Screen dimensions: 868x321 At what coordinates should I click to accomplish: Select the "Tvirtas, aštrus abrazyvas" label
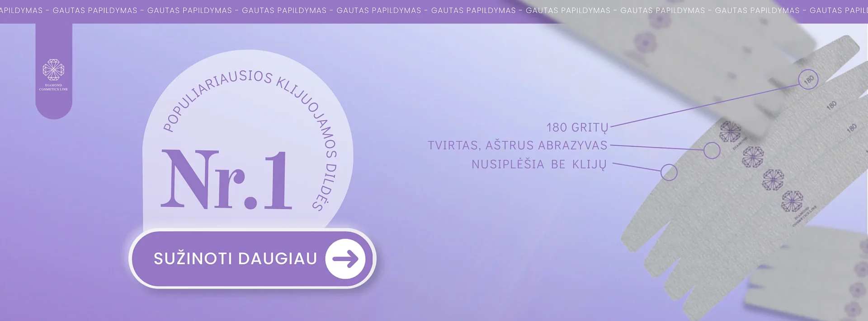click(x=517, y=145)
